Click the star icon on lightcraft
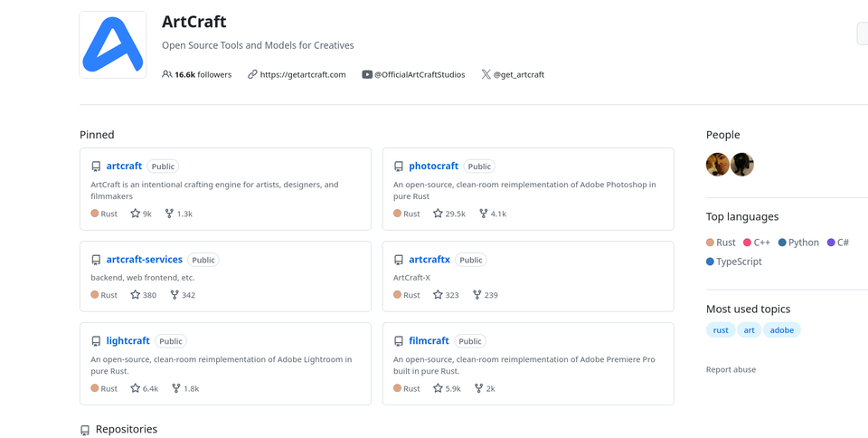 coord(135,388)
